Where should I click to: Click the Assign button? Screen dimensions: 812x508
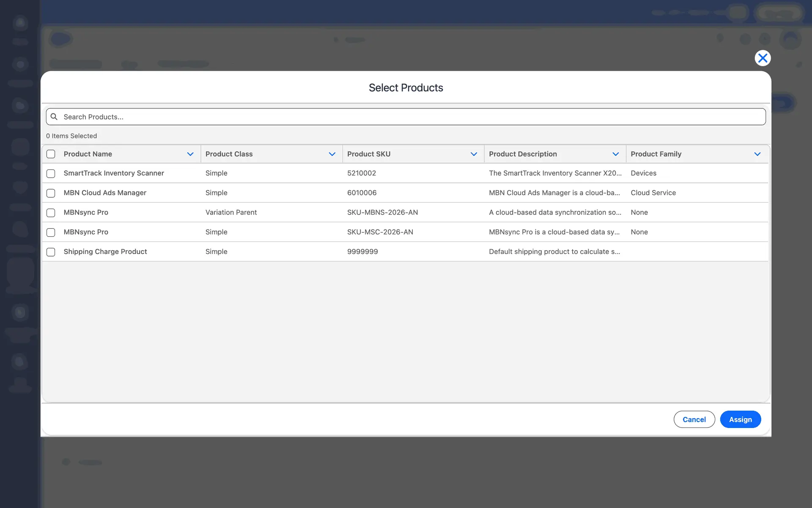740,420
